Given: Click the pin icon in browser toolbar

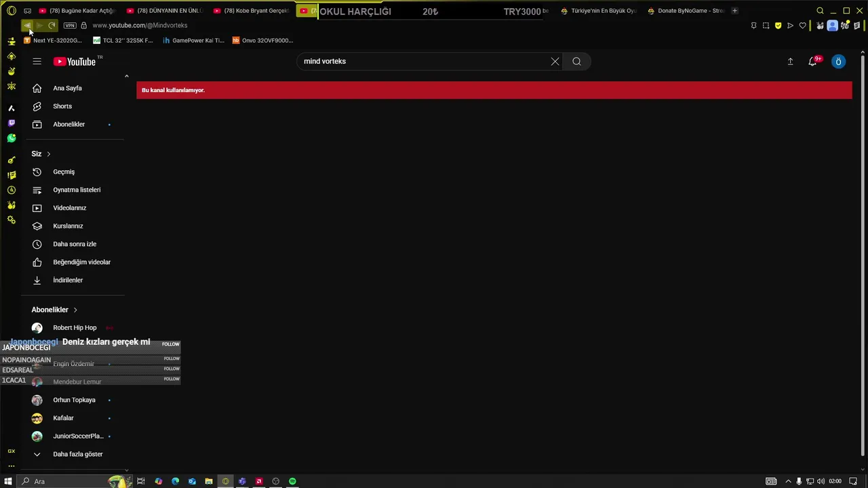Looking at the screenshot, I should click(x=753, y=26).
